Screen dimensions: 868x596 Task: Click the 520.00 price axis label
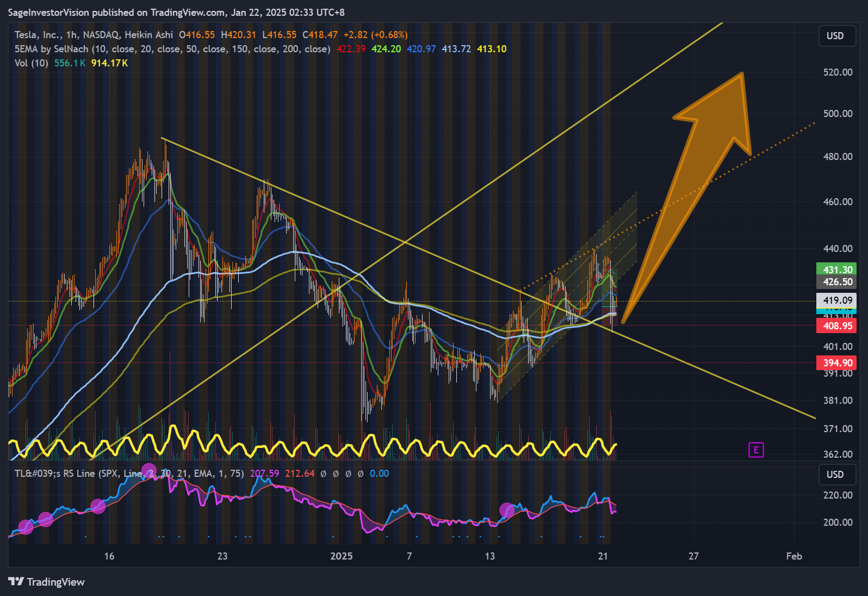(x=838, y=72)
